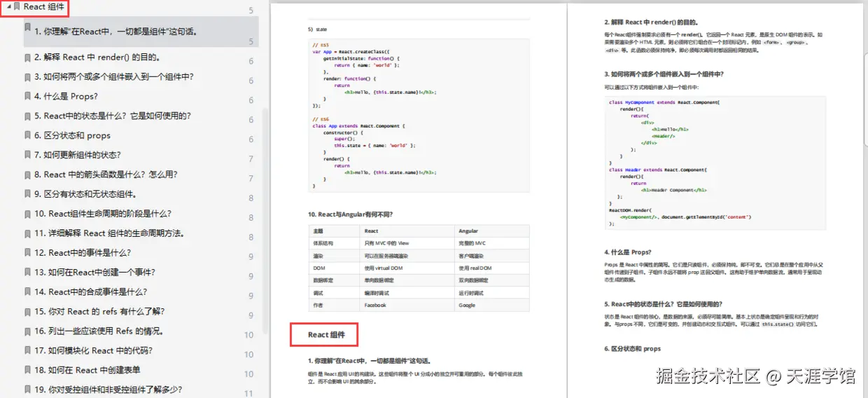Open bookmark 5. React中的状态是什么?
Image resolution: width=868 pixels, height=398 pixels.
coord(112,116)
